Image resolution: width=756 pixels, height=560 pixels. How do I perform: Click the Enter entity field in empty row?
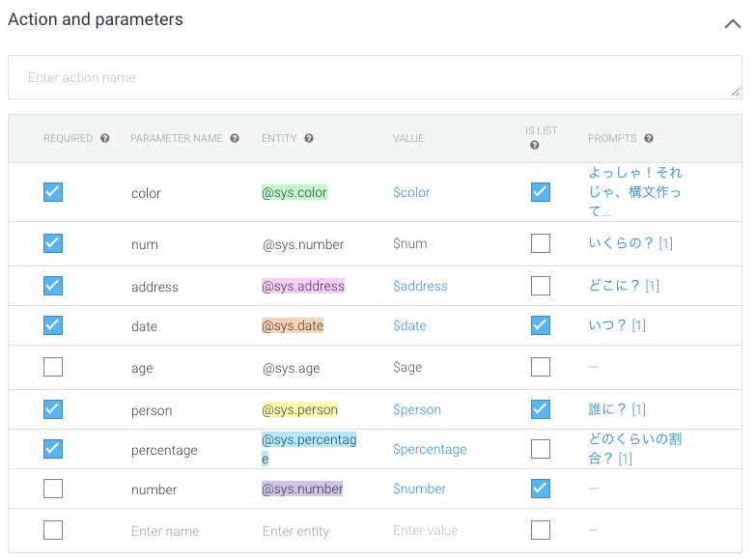point(295,531)
